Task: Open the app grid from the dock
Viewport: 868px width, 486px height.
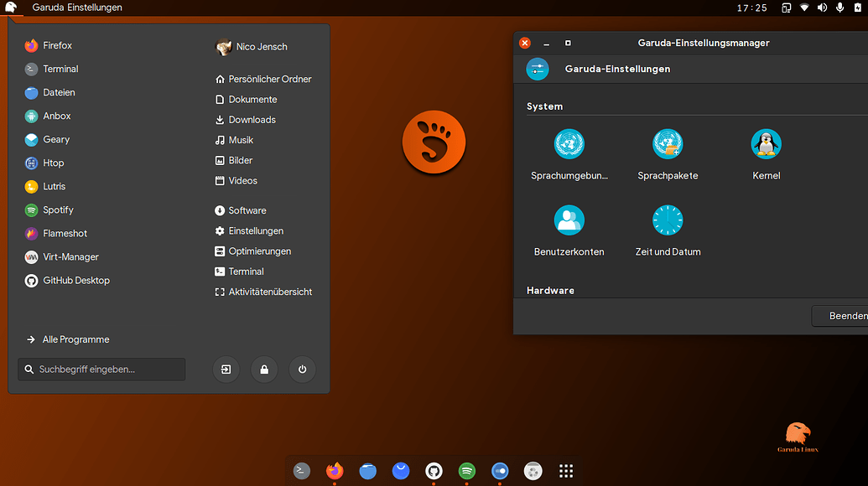Action: tap(566, 471)
